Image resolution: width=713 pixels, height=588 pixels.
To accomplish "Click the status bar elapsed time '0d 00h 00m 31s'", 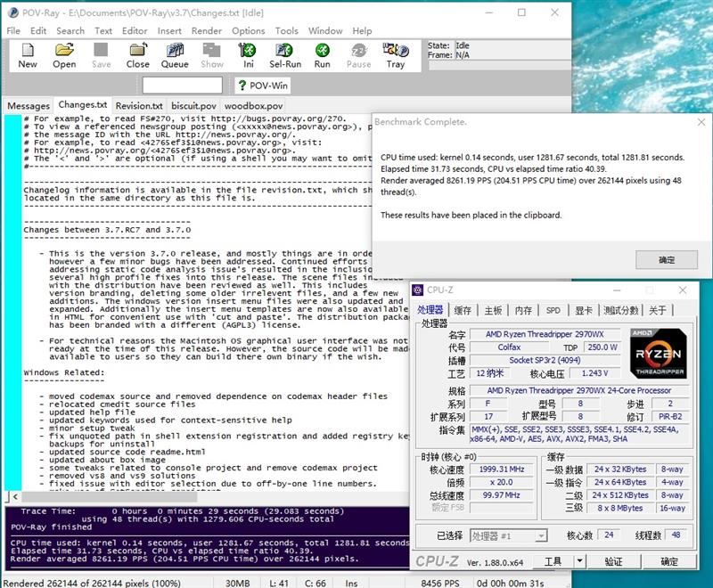I will 510,583.
